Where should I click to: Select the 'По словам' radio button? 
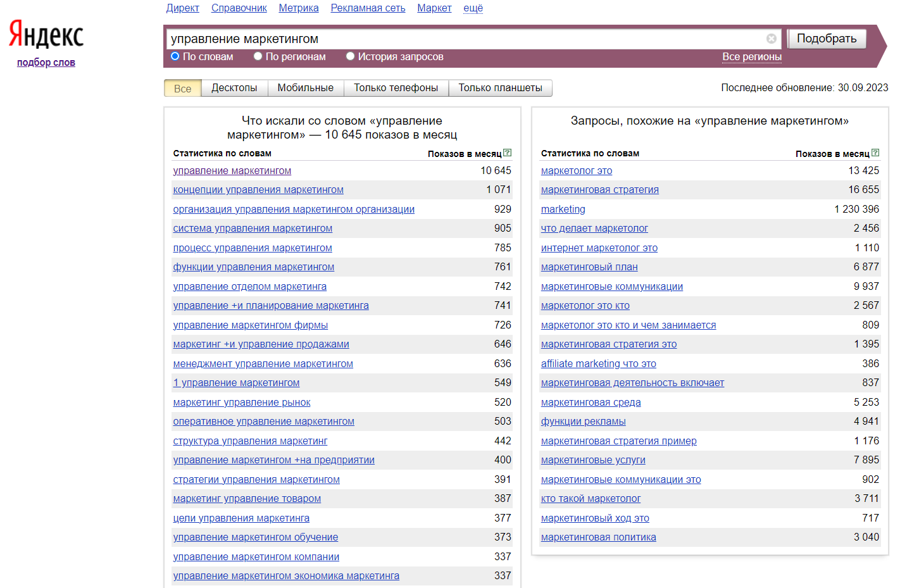tap(175, 56)
